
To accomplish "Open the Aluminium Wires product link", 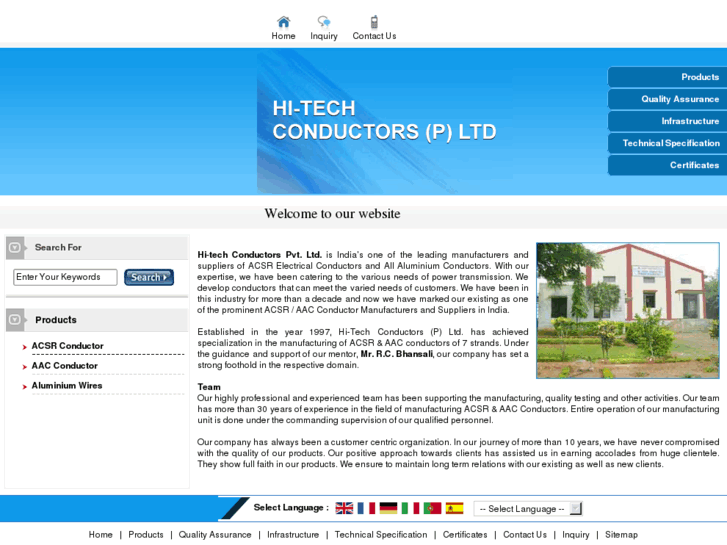I will click(x=67, y=386).
